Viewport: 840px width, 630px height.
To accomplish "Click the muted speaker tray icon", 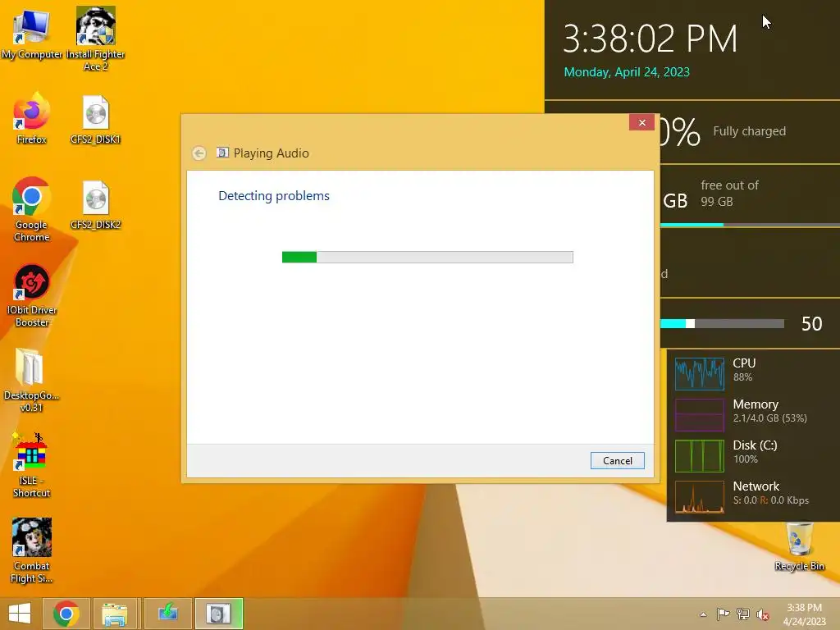I will pos(763,614).
